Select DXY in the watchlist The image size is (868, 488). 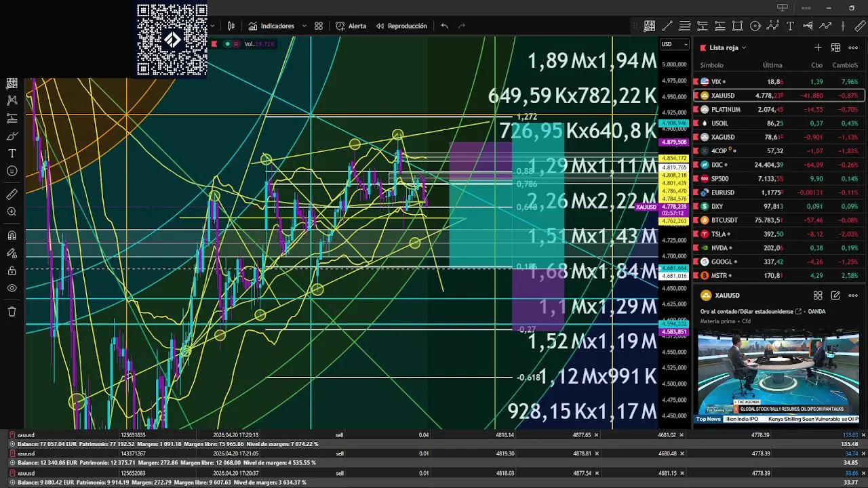click(779, 206)
